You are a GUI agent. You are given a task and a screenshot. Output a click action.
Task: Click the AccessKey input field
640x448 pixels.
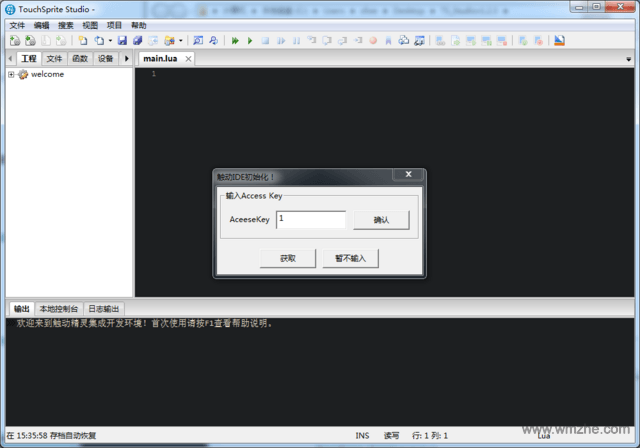(x=311, y=220)
